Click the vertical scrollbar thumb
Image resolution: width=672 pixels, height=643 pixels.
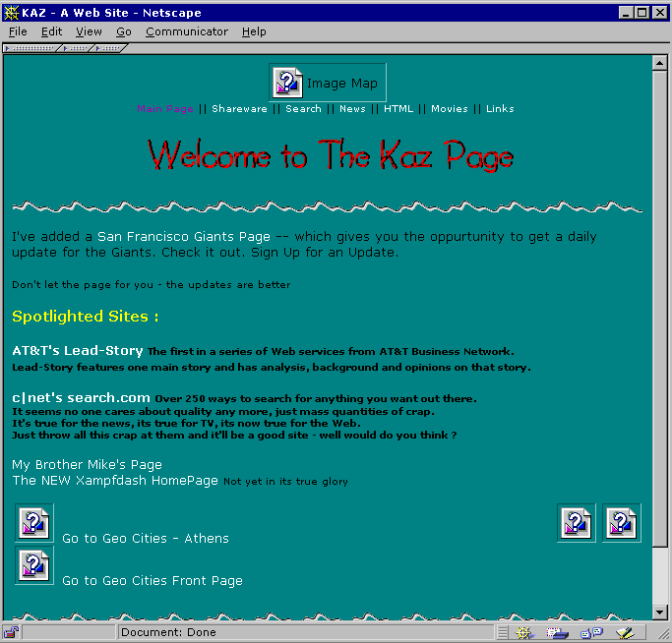659,309
